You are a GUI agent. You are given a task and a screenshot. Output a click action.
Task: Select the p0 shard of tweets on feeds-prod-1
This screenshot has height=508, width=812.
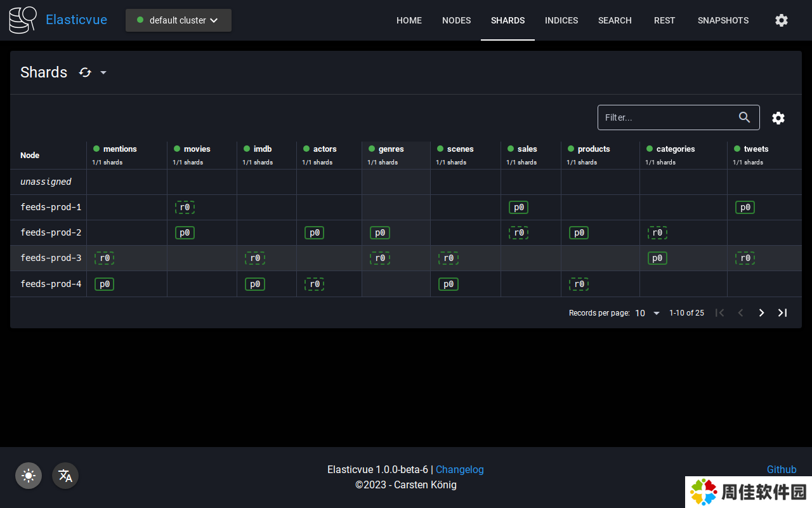coord(745,208)
